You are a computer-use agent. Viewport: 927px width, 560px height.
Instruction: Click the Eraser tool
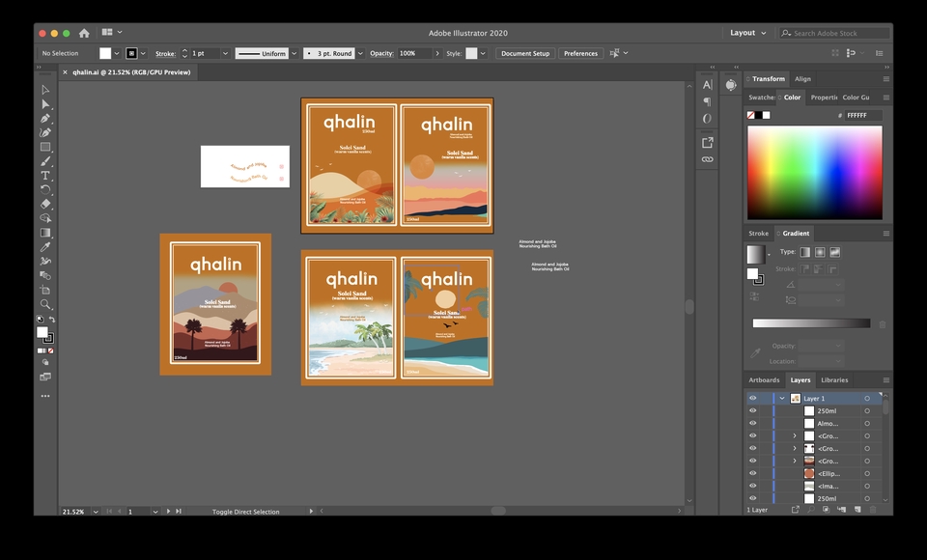pyautogui.click(x=45, y=204)
